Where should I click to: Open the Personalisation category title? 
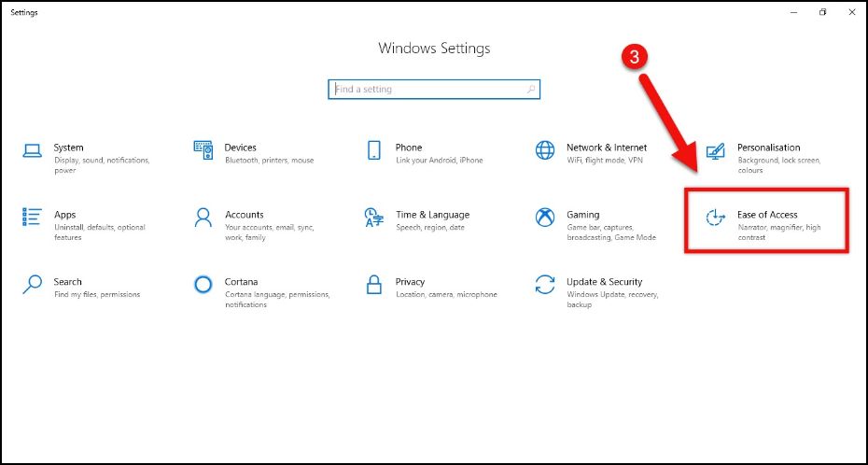pyautogui.click(x=769, y=148)
